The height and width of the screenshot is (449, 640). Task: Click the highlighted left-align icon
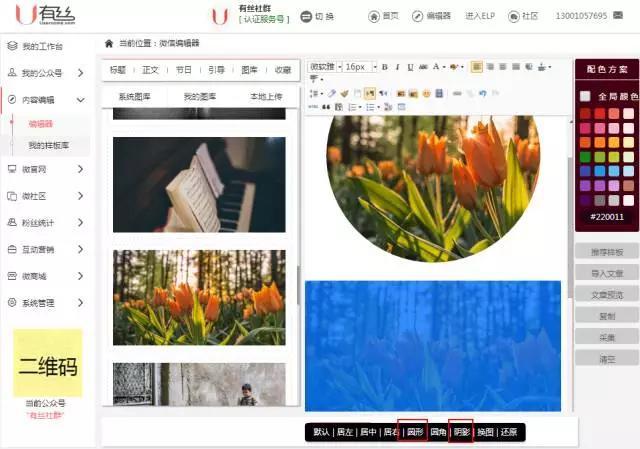(477, 67)
